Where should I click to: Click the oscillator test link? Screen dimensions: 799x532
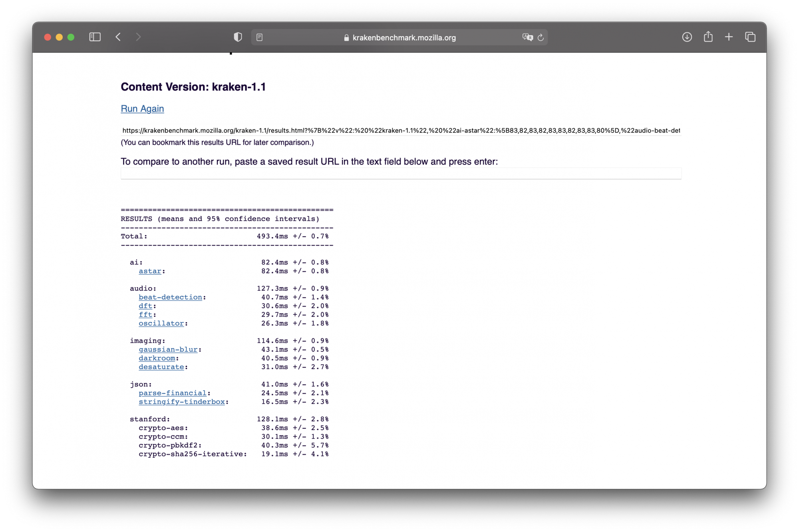pyautogui.click(x=161, y=324)
